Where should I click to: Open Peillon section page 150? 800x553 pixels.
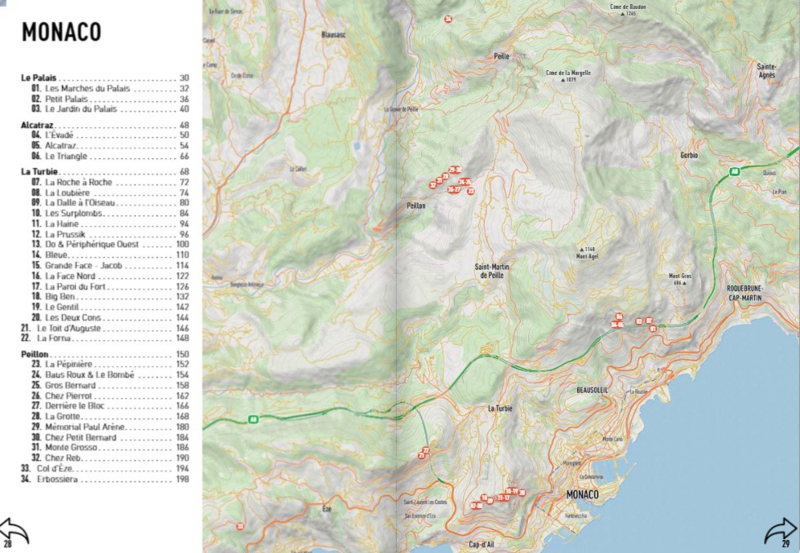pos(105,354)
